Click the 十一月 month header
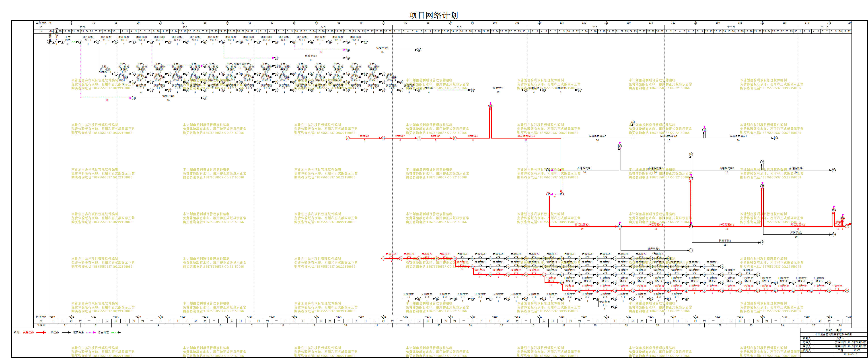 point(731,27)
